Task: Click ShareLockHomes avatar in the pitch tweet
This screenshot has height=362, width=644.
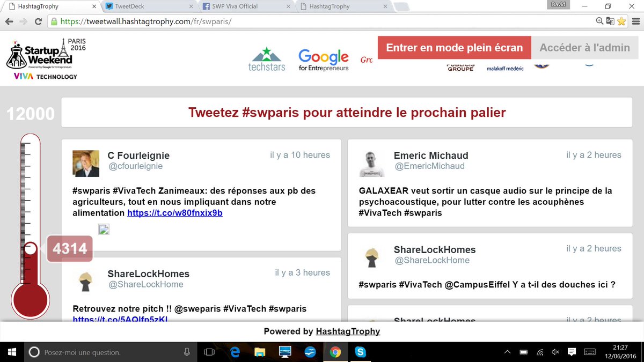Action: [x=86, y=282]
